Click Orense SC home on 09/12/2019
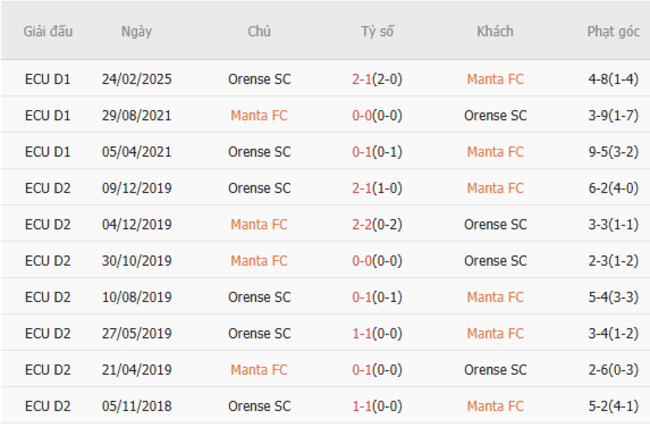Screen dimensions: 650x436 pos(259,188)
